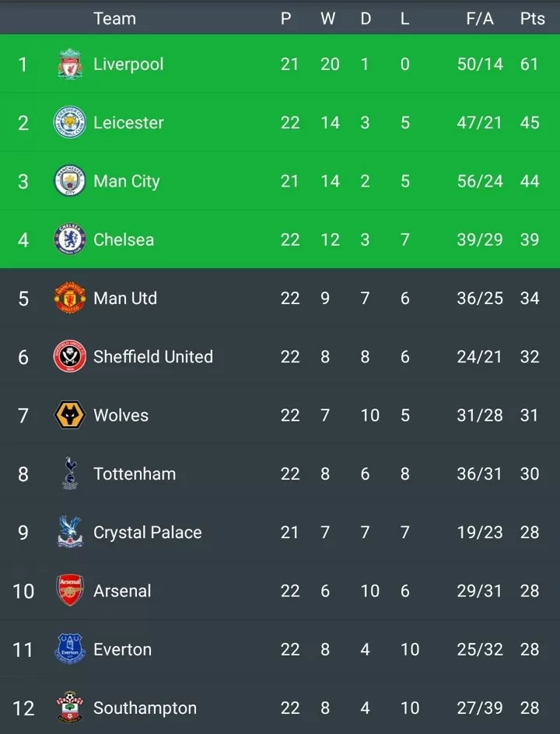Viewport: 560px width, 734px height.
Task: Open the Tottenham cockerel crest
Action: point(70,474)
